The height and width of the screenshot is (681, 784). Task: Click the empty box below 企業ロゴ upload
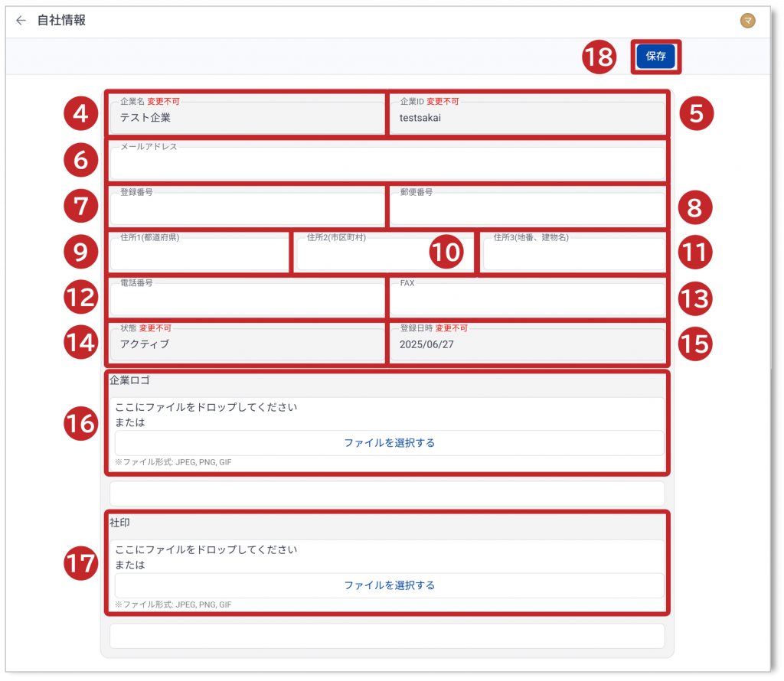387,493
